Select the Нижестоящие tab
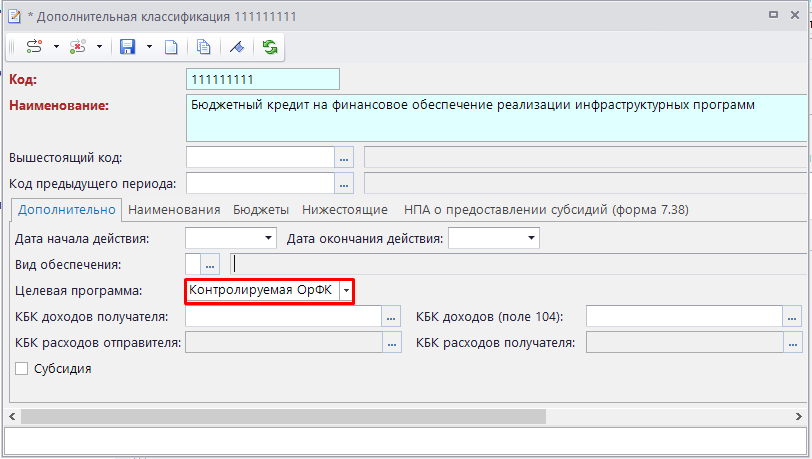This screenshot has width=812, height=459. click(x=345, y=210)
